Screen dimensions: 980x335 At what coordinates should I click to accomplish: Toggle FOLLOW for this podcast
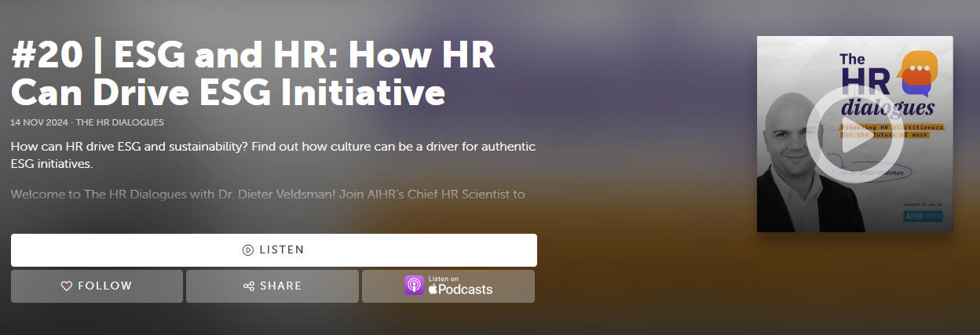(x=97, y=286)
